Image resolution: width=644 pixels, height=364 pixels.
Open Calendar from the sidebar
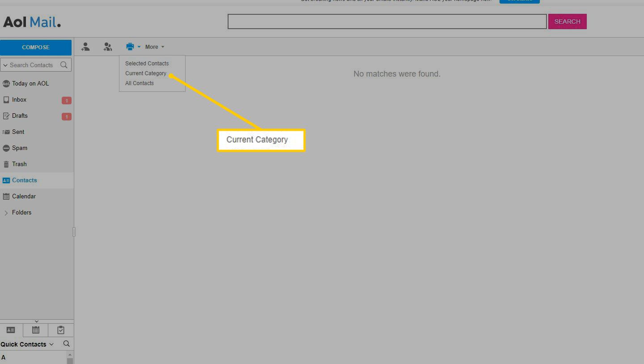24,197
